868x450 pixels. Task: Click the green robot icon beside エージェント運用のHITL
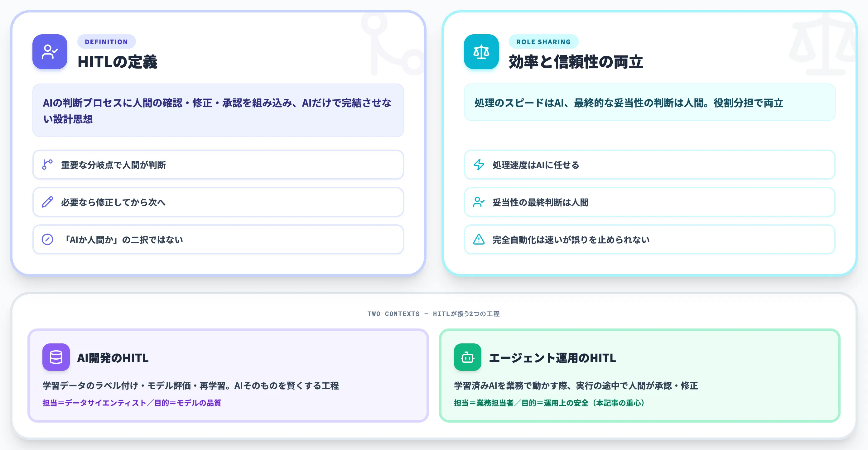pos(468,357)
